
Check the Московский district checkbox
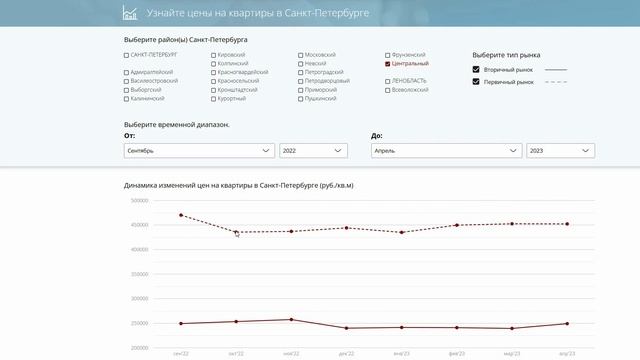[x=300, y=55]
